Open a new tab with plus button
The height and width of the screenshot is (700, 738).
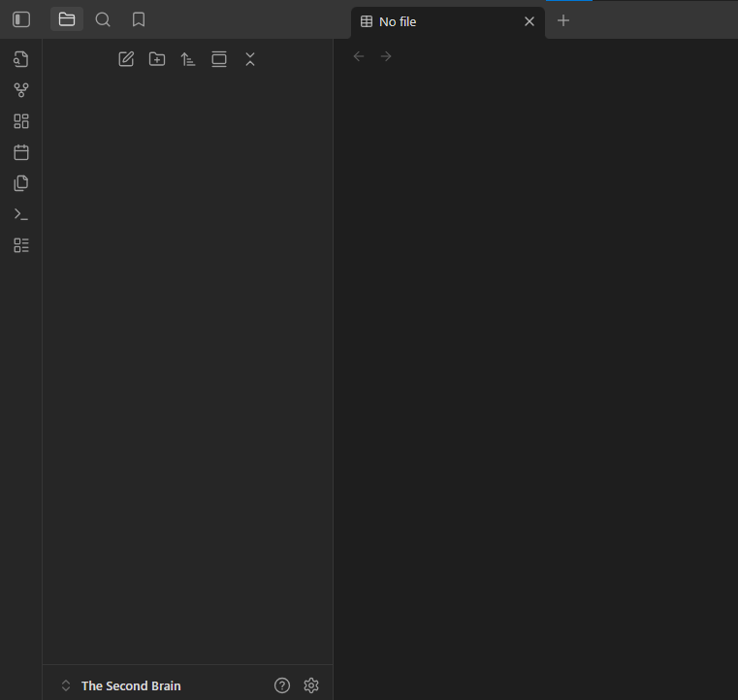click(x=563, y=20)
